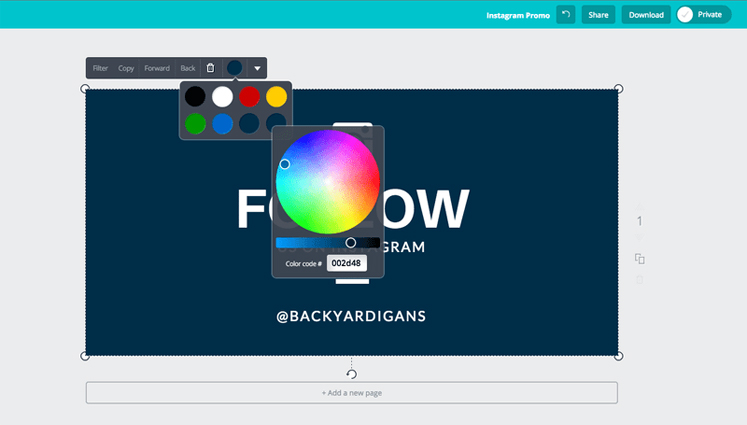This screenshot has height=425, width=747.
Task: Click the undo arrow icon in the top bar
Action: pos(565,15)
